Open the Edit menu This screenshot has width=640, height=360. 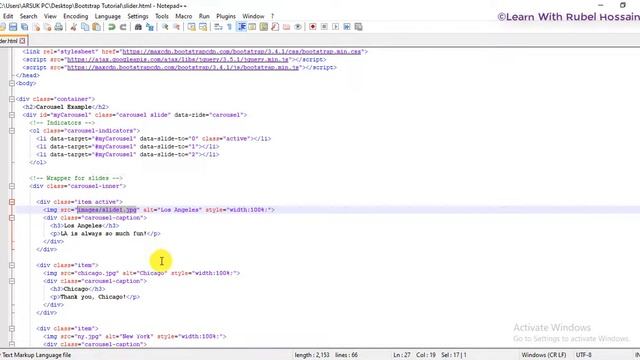pyautogui.click(x=8, y=16)
